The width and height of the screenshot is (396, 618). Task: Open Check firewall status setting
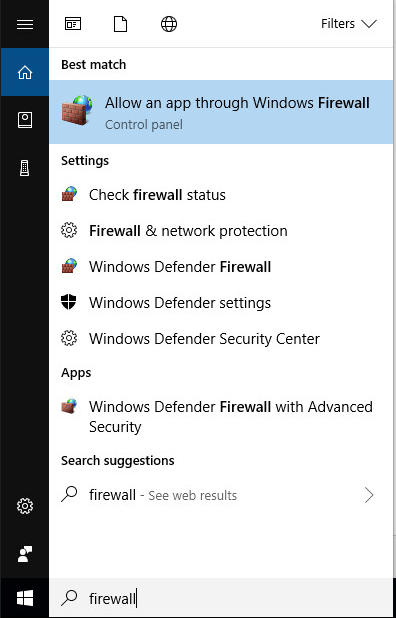click(221, 195)
